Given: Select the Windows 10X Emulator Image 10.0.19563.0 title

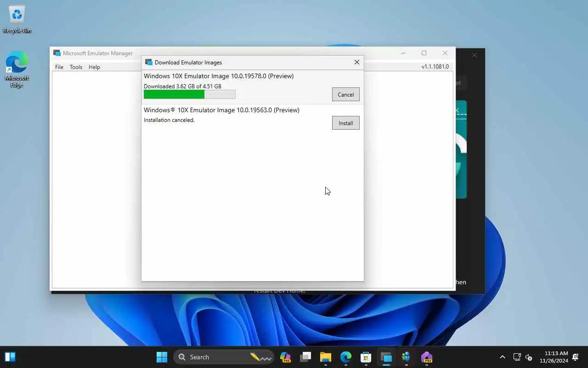Looking at the screenshot, I should click(221, 110).
